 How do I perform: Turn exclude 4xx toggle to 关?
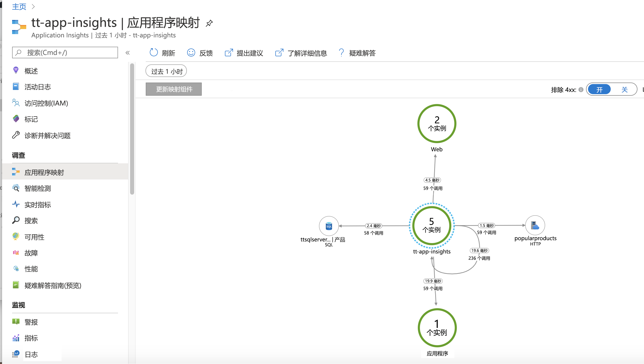tap(624, 89)
